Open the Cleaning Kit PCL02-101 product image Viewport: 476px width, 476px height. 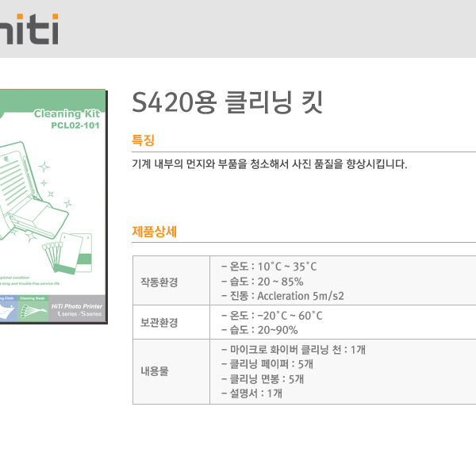[x=53, y=206]
